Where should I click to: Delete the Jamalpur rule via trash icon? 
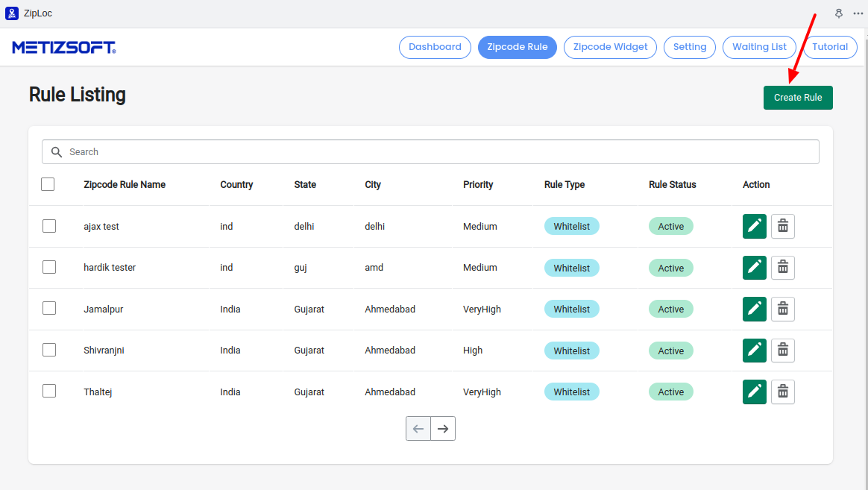pos(782,309)
